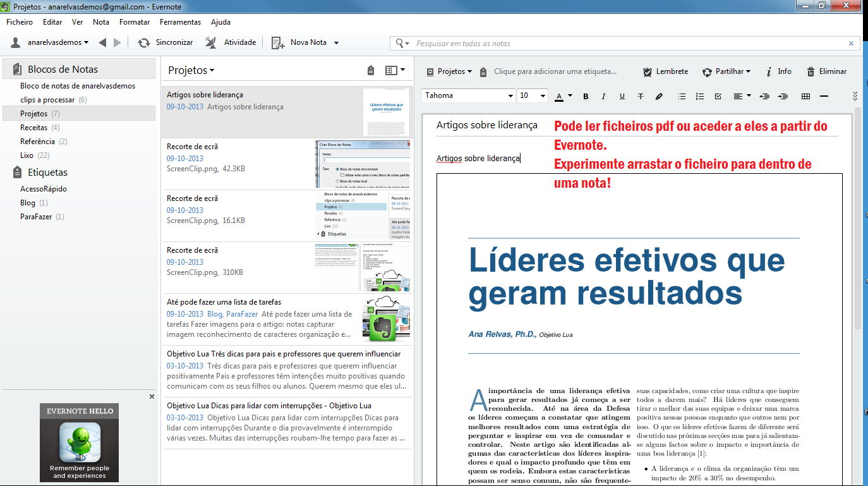Click the Blocos de Notas header
The width and height of the screenshot is (868, 486).
(79, 69)
